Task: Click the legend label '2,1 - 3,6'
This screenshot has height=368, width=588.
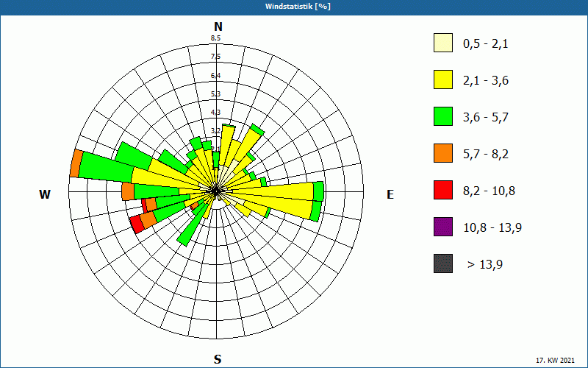Action: 486,81
